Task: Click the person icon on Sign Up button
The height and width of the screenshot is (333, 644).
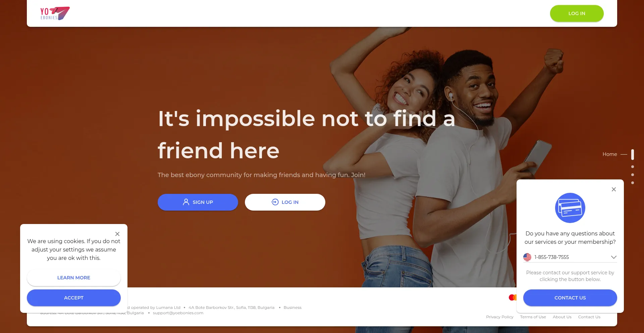Action: [x=186, y=202]
